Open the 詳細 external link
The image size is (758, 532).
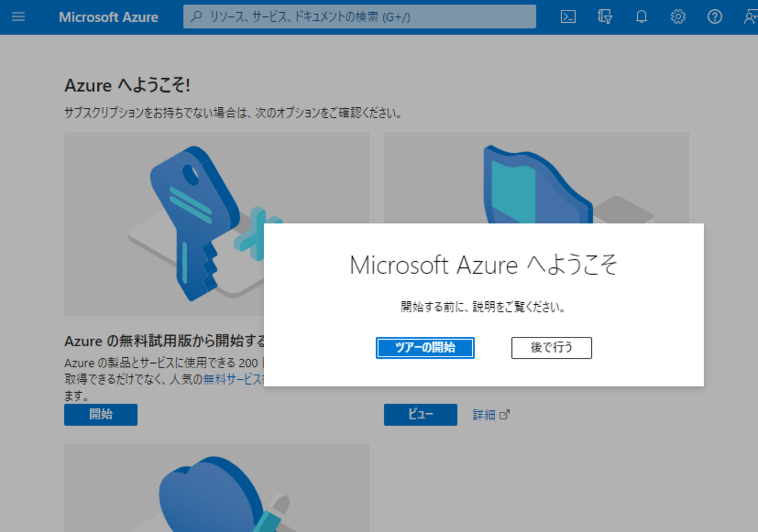(x=491, y=414)
